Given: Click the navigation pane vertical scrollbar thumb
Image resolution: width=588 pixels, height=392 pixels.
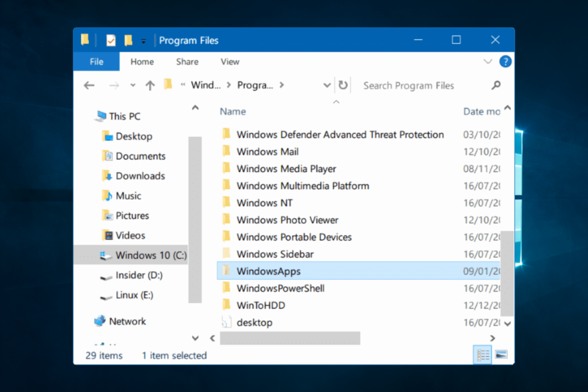Looking at the screenshot, I should tap(195, 220).
